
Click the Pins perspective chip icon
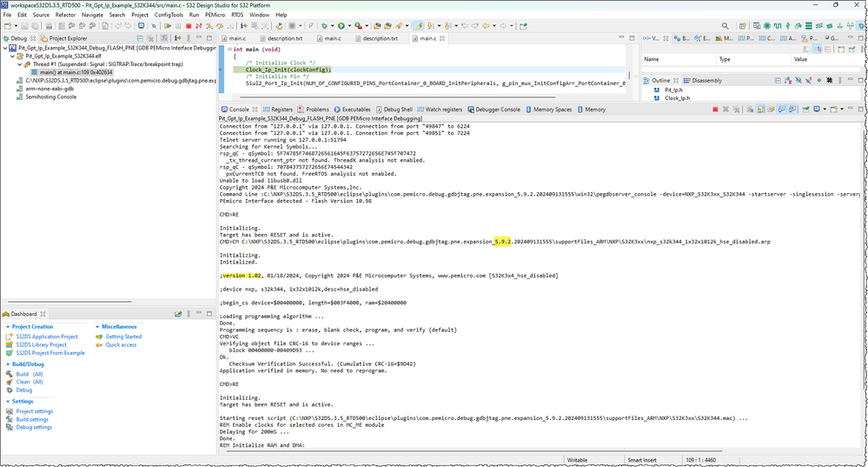(x=767, y=26)
